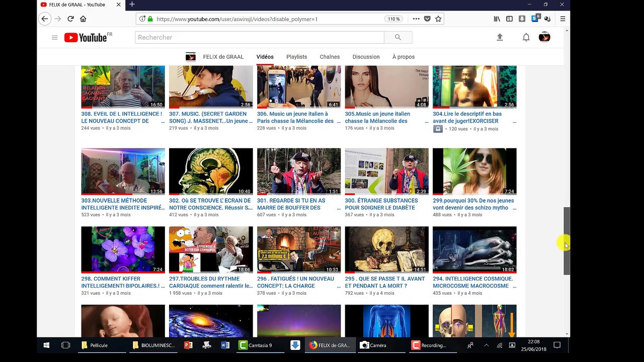The width and height of the screenshot is (644, 362).
Task: Open the browser home page icon
Action: point(83,19)
